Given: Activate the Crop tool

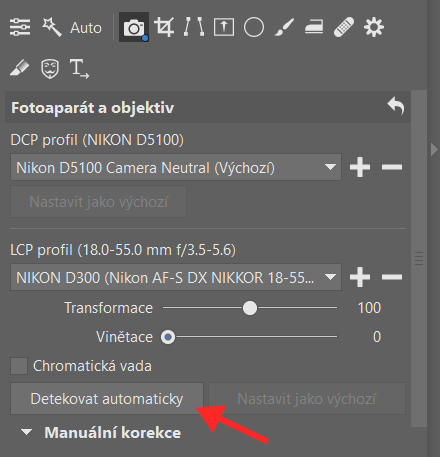Looking at the screenshot, I should (x=164, y=27).
